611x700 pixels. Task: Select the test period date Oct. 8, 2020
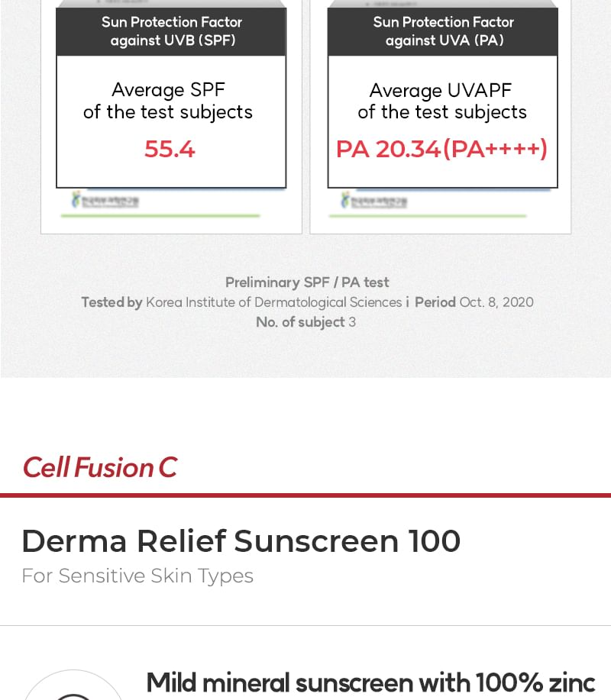click(x=496, y=302)
